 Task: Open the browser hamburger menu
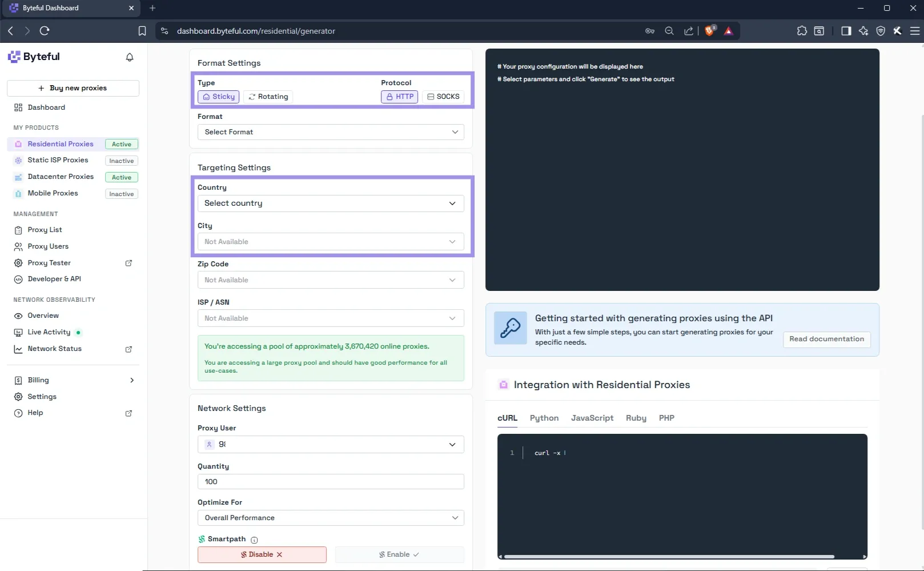(915, 31)
